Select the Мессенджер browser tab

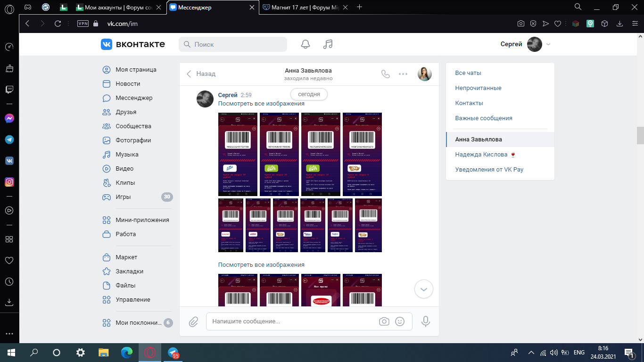[x=213, y=8]
